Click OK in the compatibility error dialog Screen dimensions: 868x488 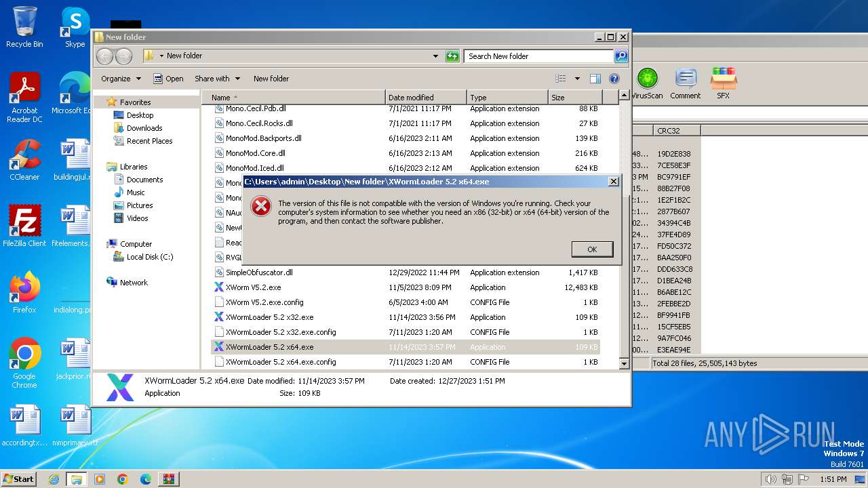(592, 249)
